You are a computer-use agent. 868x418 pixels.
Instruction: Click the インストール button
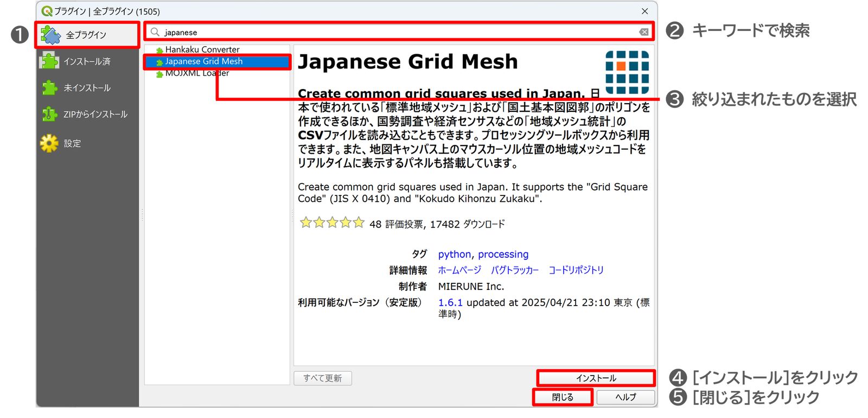pyautogui.click(x=596, y=378)
